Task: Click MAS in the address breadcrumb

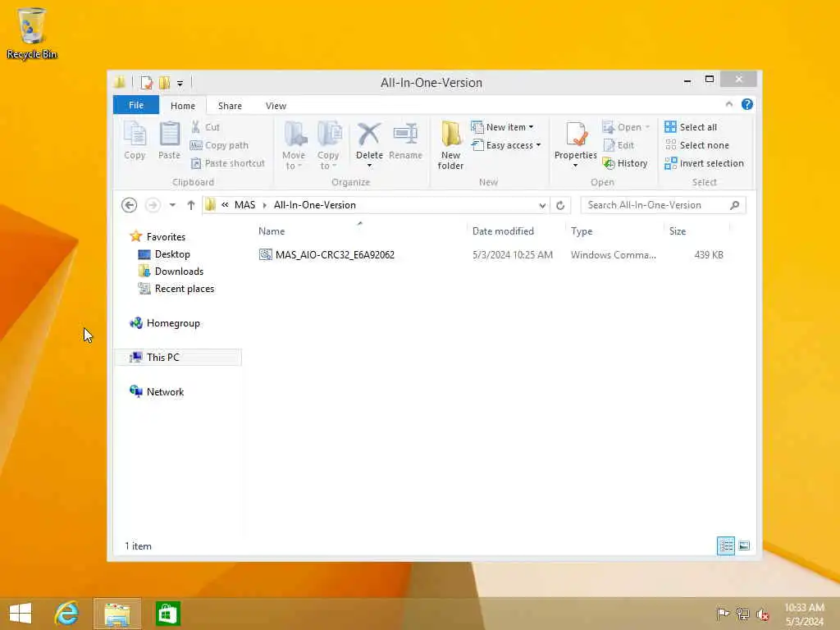Action: pos(244,205)
